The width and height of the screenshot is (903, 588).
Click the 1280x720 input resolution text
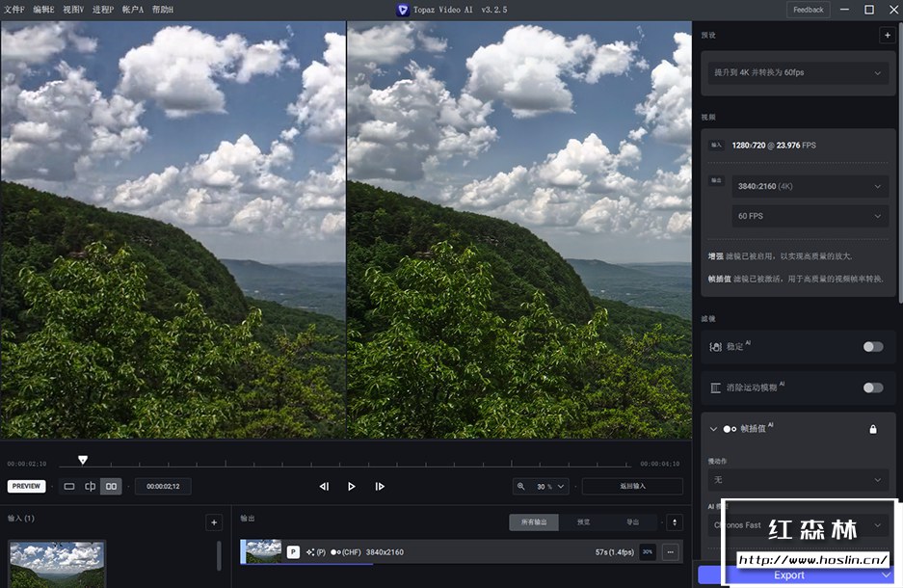(749, 146)
